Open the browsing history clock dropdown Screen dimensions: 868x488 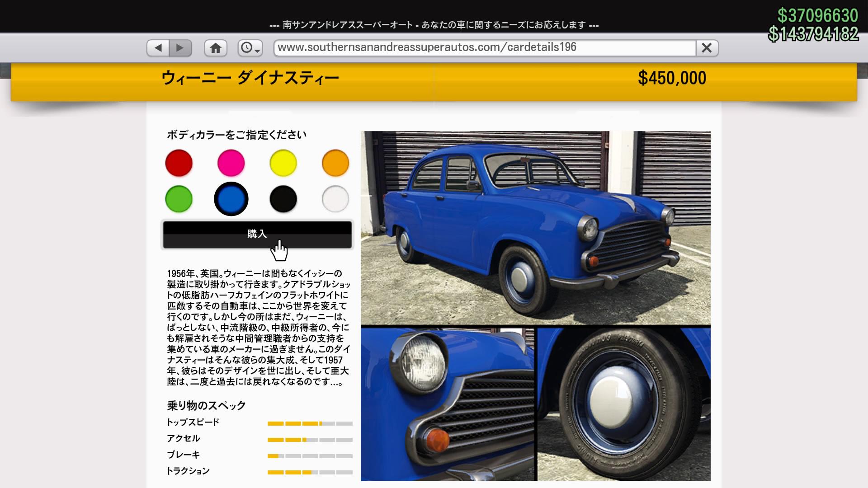click(x=250, y=48)
